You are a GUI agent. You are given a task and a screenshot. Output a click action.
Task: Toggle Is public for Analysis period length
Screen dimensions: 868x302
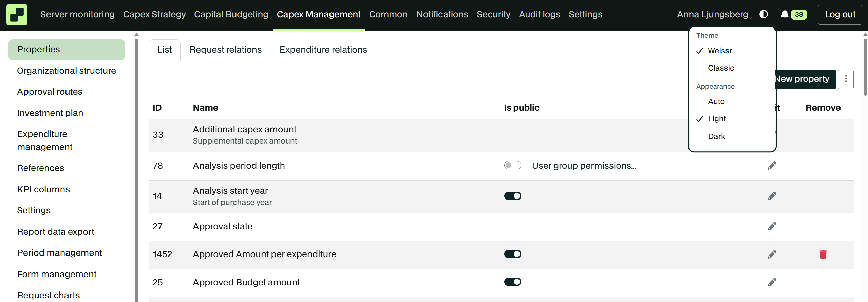512,165
